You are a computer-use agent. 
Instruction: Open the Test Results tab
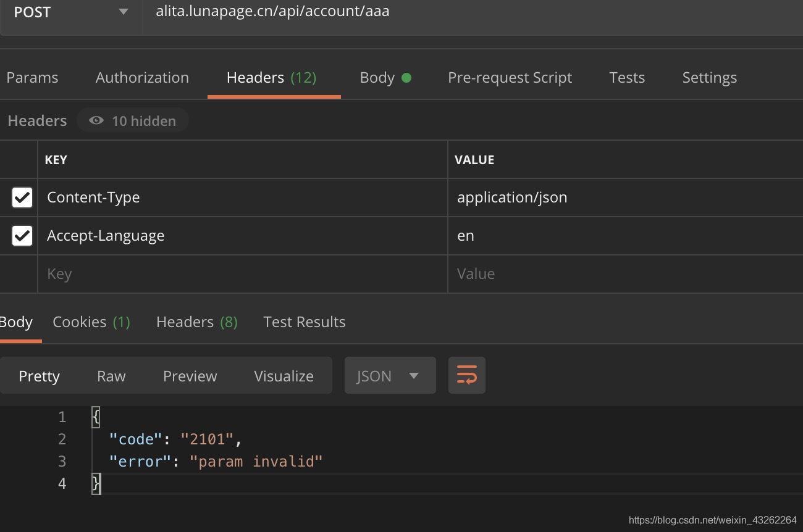[305, 322]
